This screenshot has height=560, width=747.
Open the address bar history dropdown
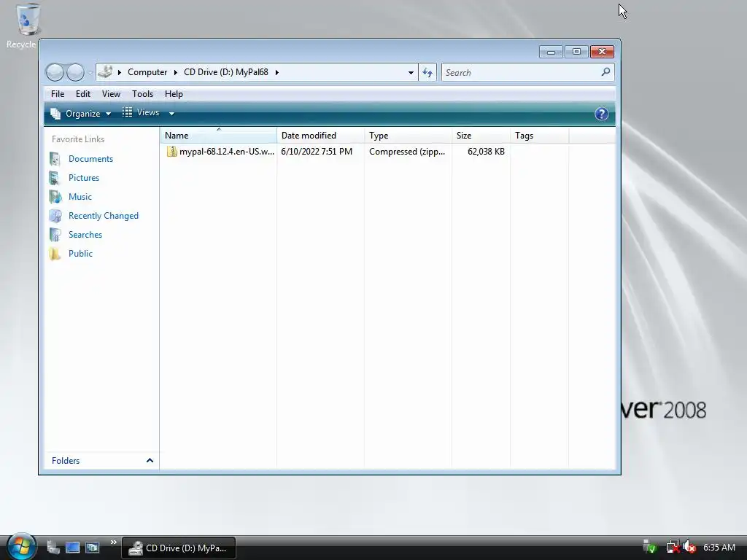[411, 73]
